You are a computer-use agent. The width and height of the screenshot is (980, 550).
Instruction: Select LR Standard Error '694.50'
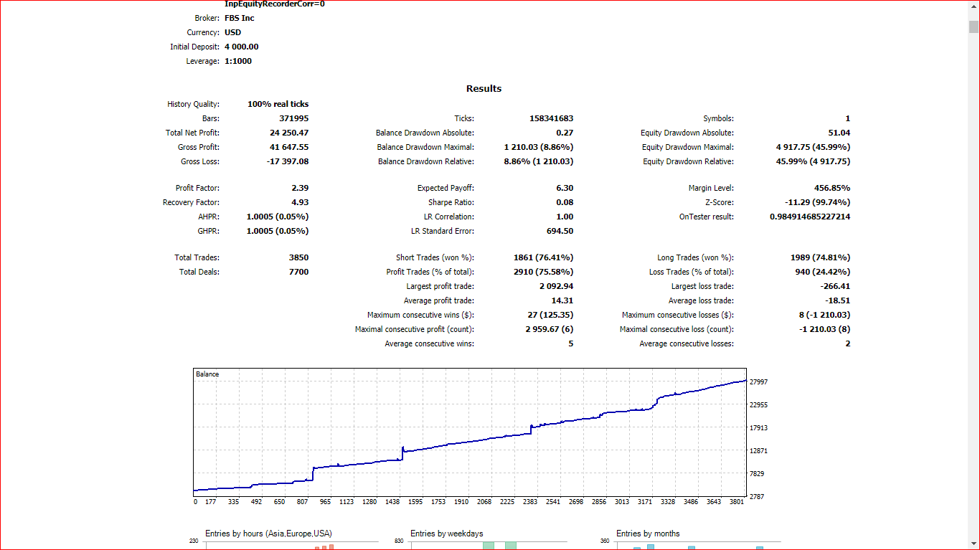(560, 231)
